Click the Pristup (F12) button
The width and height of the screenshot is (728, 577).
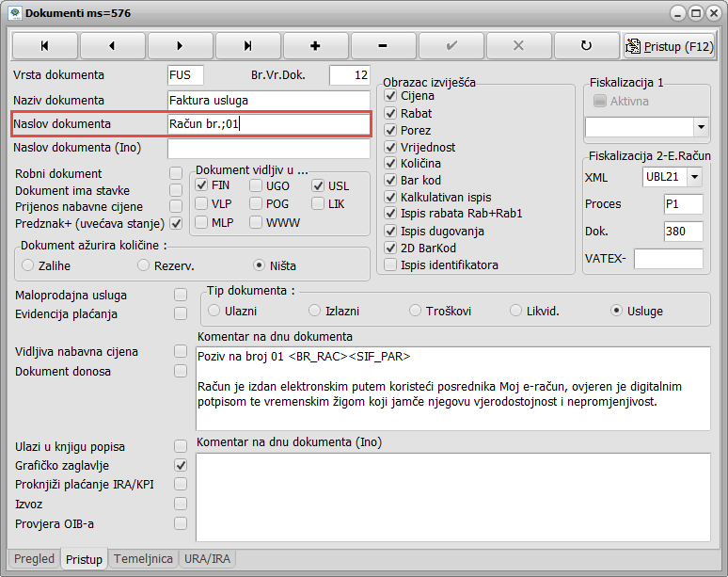[670, 45]
